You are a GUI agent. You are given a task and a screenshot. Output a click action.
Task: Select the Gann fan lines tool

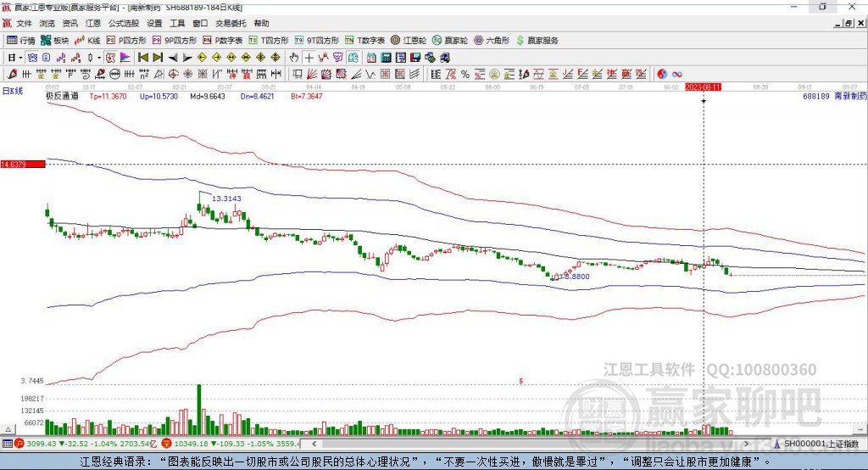[x=312, y=75]
